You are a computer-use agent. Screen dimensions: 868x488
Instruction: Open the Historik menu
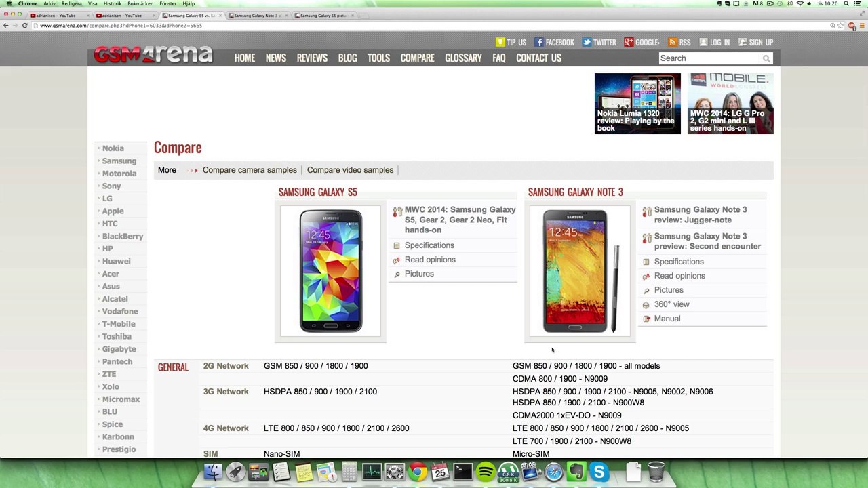click(x=112, y=3)
